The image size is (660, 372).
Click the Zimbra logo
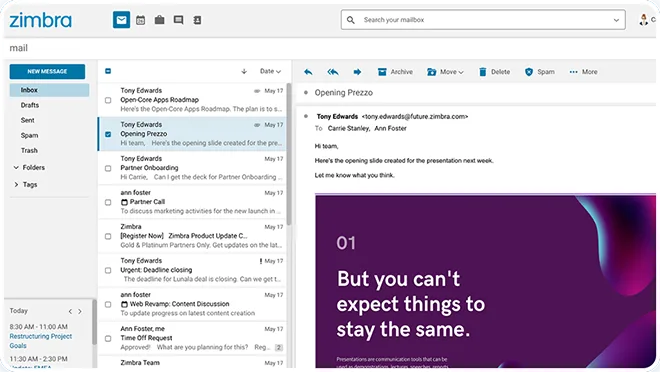click(x=40, y=20)
